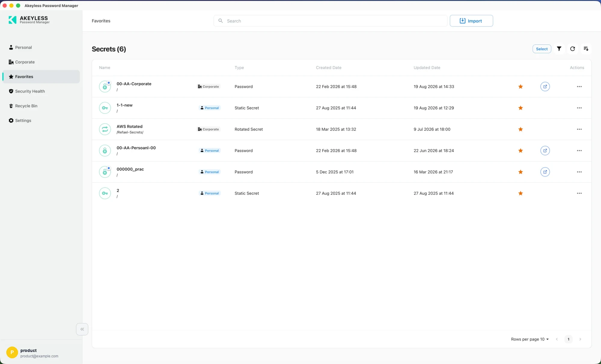
Task: Open the 000000_prac secret name
Action: (x=130, y=169)
